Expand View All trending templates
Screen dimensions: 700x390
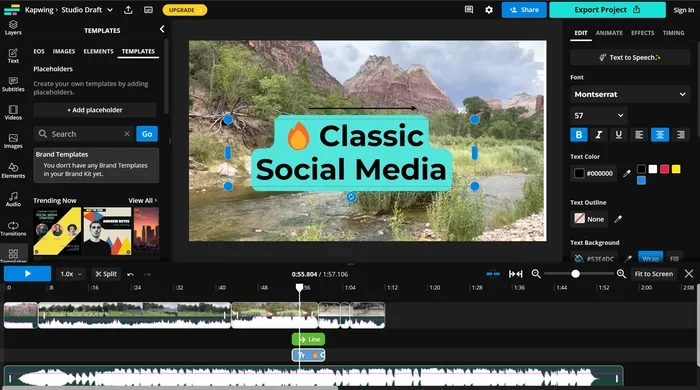point(142,200)
